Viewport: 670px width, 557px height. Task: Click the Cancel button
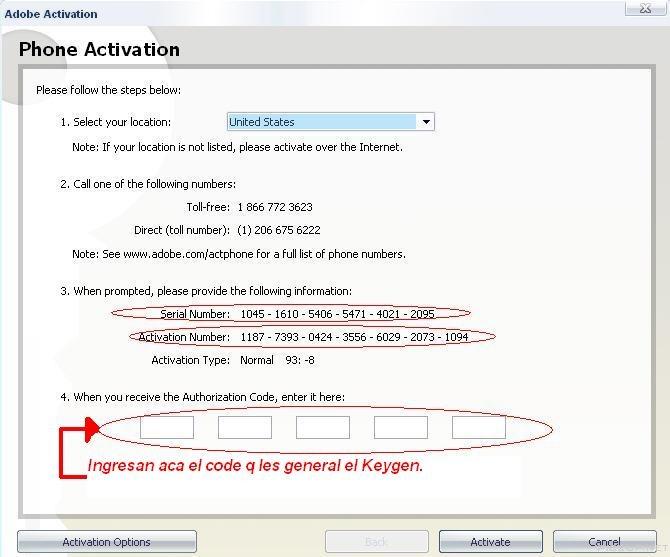[x=604, y=542]
